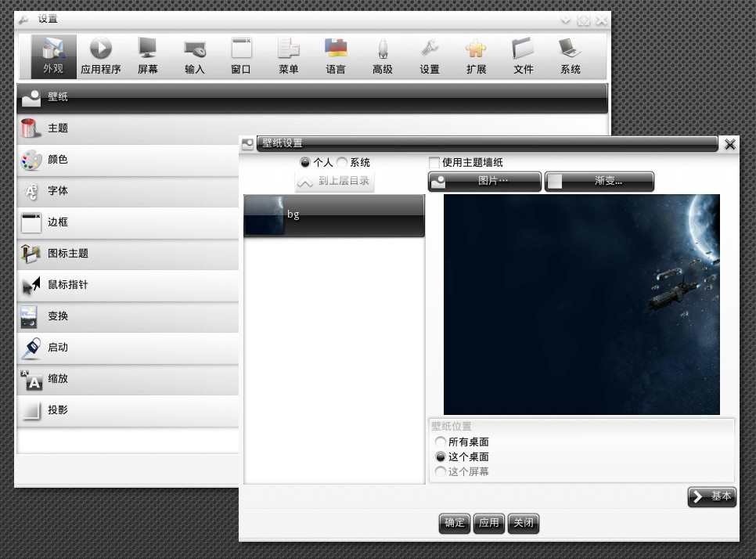The height and width of the screenshot is (559, 756).
Task: Open the 外观 (Look) category in toolbar
Action: (x=53, y=56)
